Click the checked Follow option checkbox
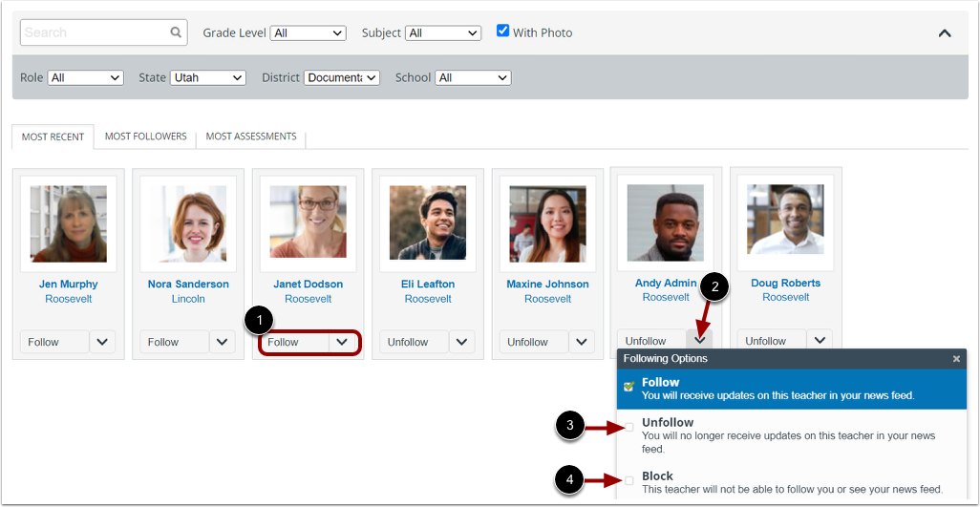The width and height of the screenshot is (980, 507). click(x=629, y=387)
